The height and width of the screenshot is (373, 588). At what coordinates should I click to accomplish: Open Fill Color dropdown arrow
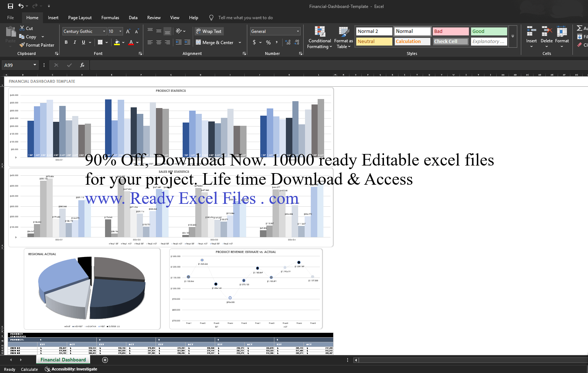(123, 42)
